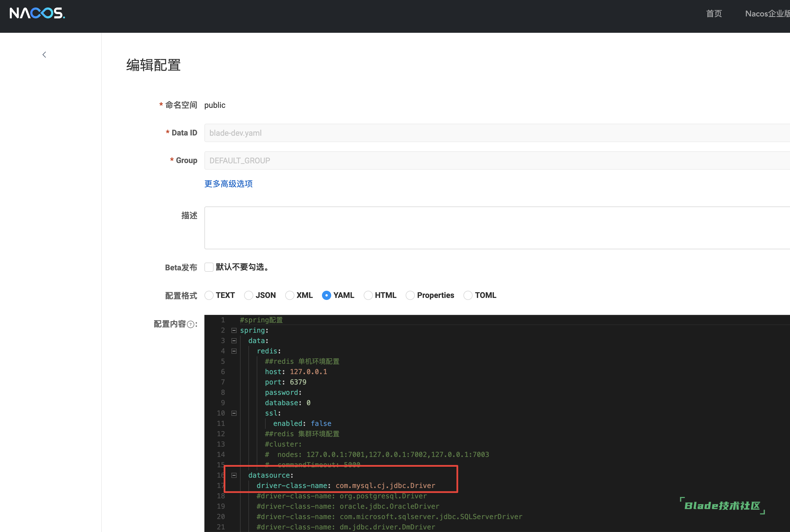The height and width of the screenshot is (532, 790).
Task: Click 更多高级选项 link
Action: point(228,184)
